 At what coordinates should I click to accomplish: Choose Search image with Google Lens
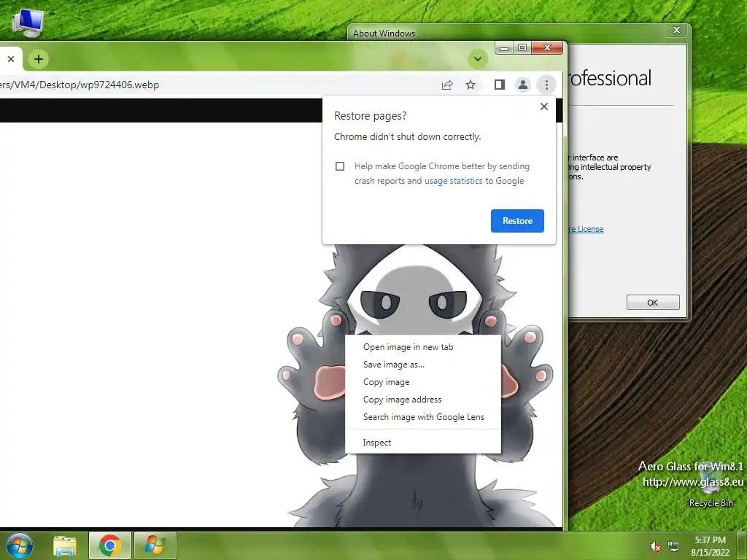coord(423,417)
